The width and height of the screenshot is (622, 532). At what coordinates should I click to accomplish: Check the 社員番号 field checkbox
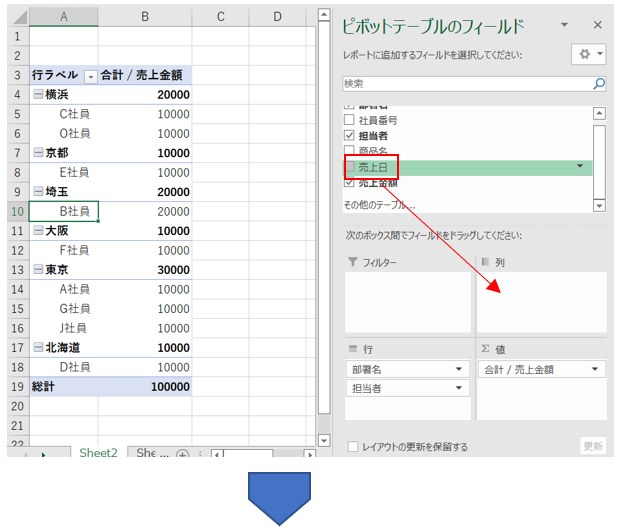349,120
